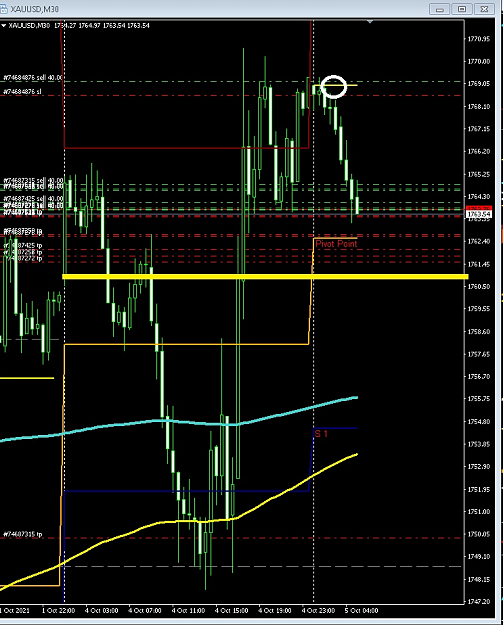Screen dimensions: 503x625
Task: Click price scale value 1755.75
Action: click(x=479, y=399)
